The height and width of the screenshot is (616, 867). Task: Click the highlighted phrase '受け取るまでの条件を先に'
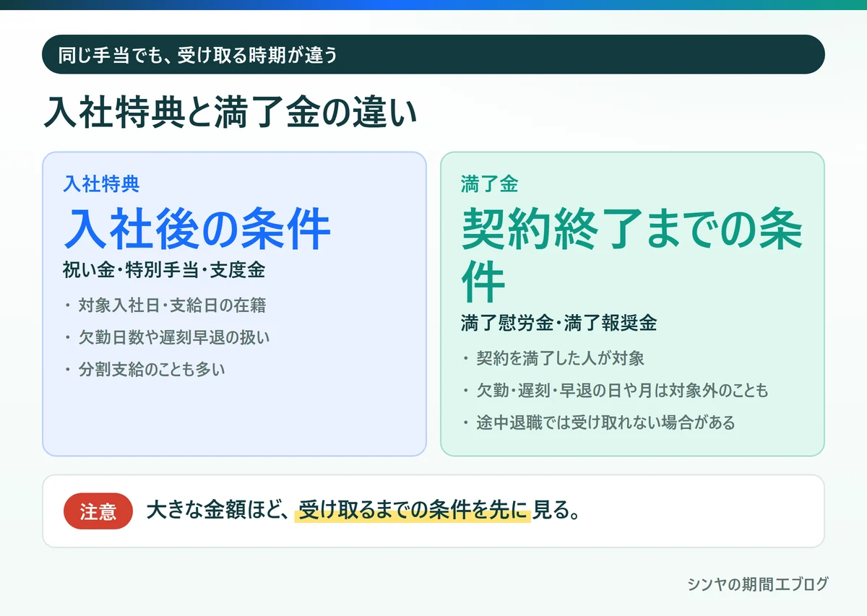point(413,511)
